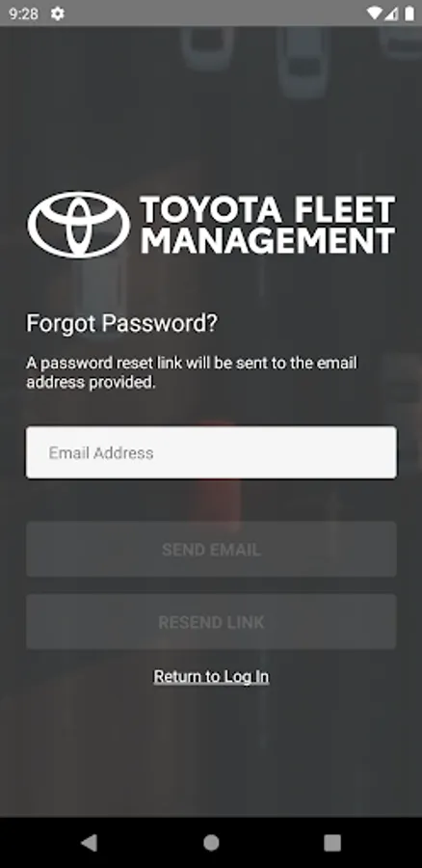The width and height of the screenshot is (422, 868).
Task: Tap the blurred car image at top
Action: click(302, 61)
